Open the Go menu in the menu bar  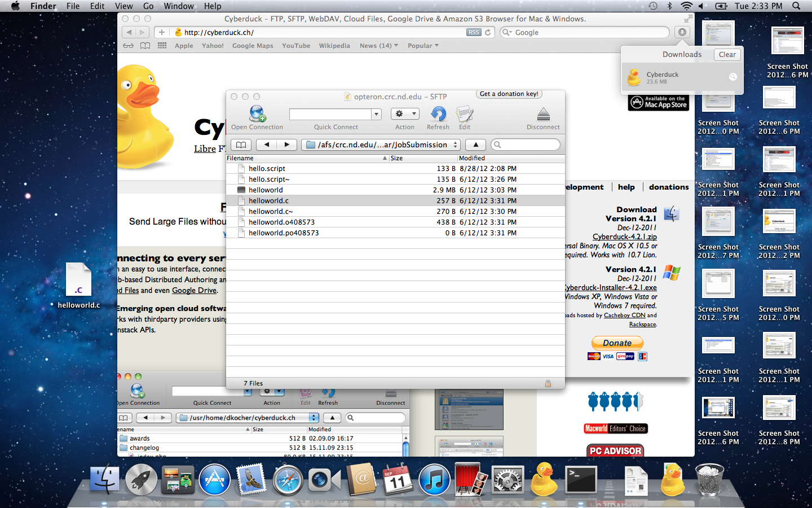(x=148, y=6)
